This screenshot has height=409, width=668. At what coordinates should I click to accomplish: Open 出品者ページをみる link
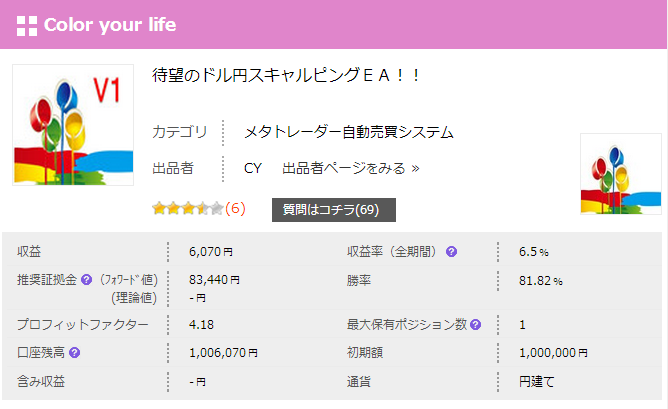click(x=351, y=168)
